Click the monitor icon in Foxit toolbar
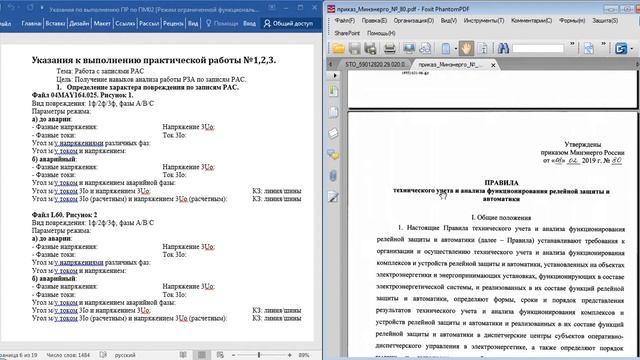The image size is (640, 360). pyautogui.click(x=409, y=49)
